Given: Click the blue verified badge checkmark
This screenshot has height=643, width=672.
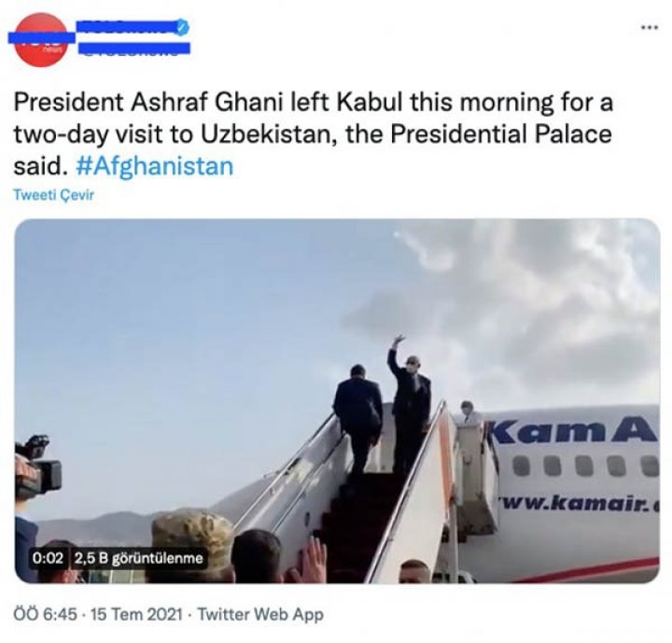Looking at the screenshot, I should click(184, 26).
